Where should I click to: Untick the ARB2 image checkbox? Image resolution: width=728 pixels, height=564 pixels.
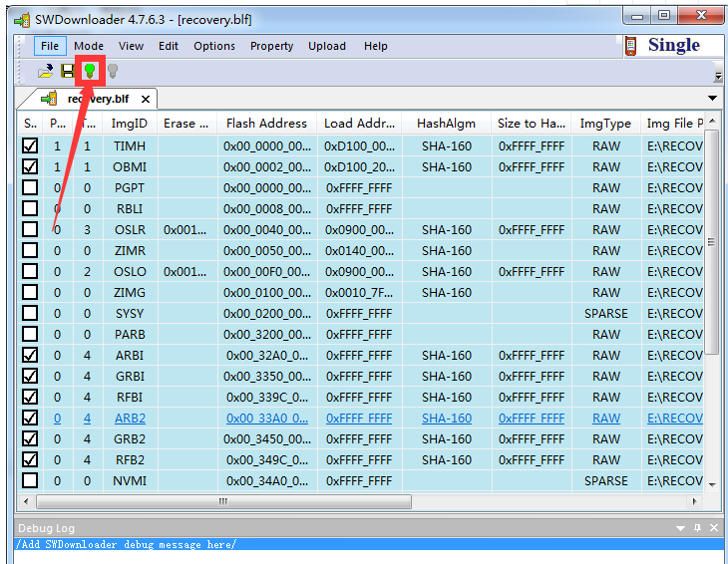30,418
